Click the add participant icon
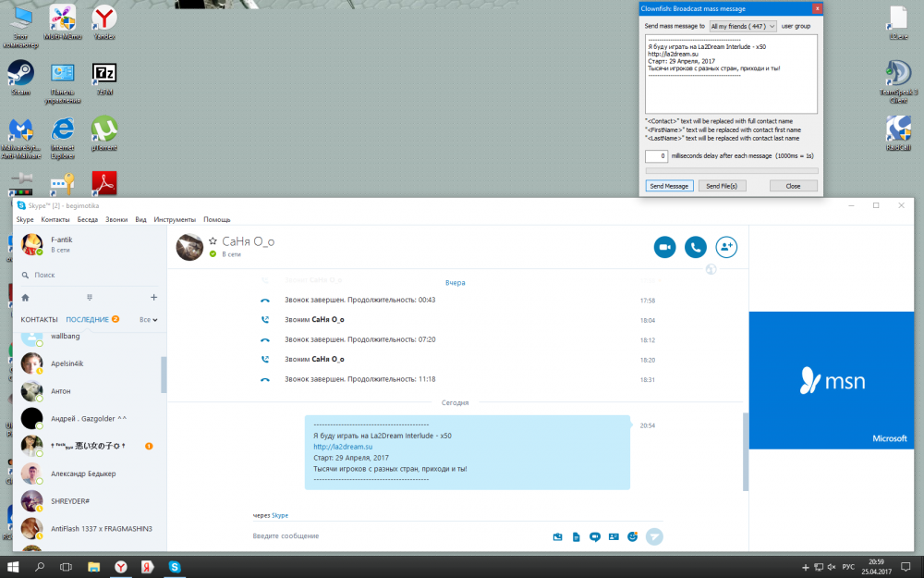924x578 pixels. pos(726,247)
